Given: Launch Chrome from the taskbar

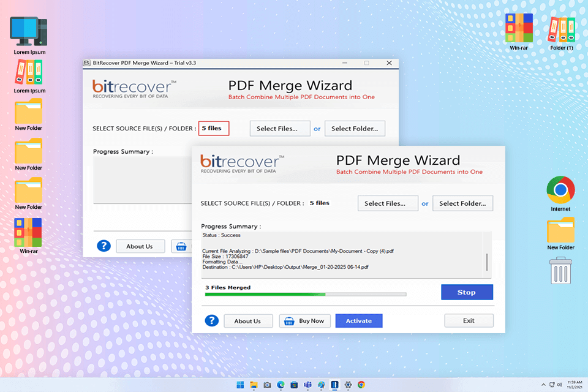Looking at the screenshot, I should click(361, 385).
